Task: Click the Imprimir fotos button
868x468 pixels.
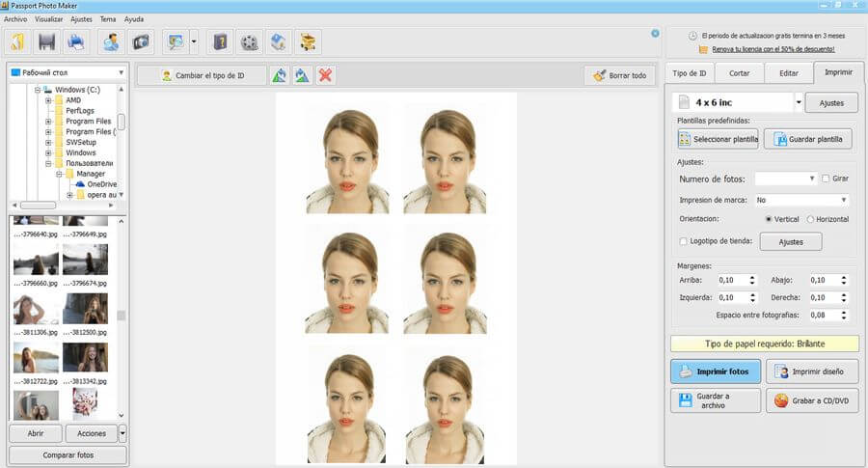Action: pyautogui.click(x=716, y=372)
